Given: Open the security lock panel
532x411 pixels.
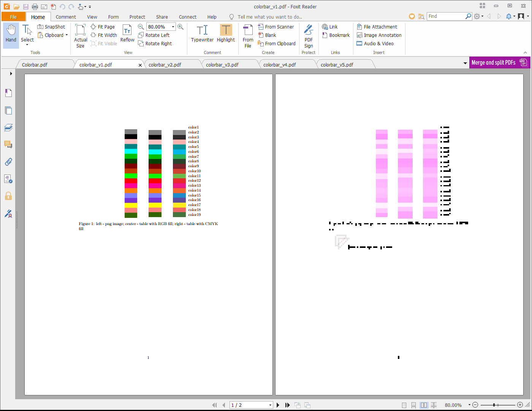Looking at the screenshot, I should (8, 196).
